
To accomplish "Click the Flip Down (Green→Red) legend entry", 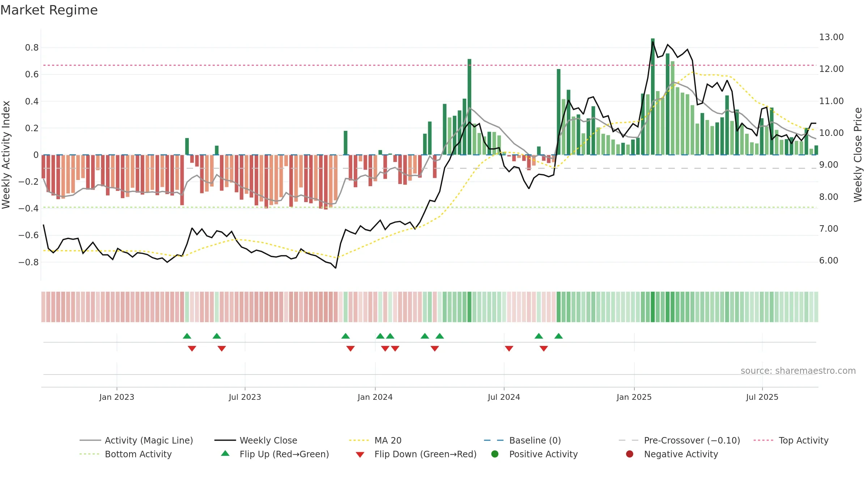I will coord(416,454).
